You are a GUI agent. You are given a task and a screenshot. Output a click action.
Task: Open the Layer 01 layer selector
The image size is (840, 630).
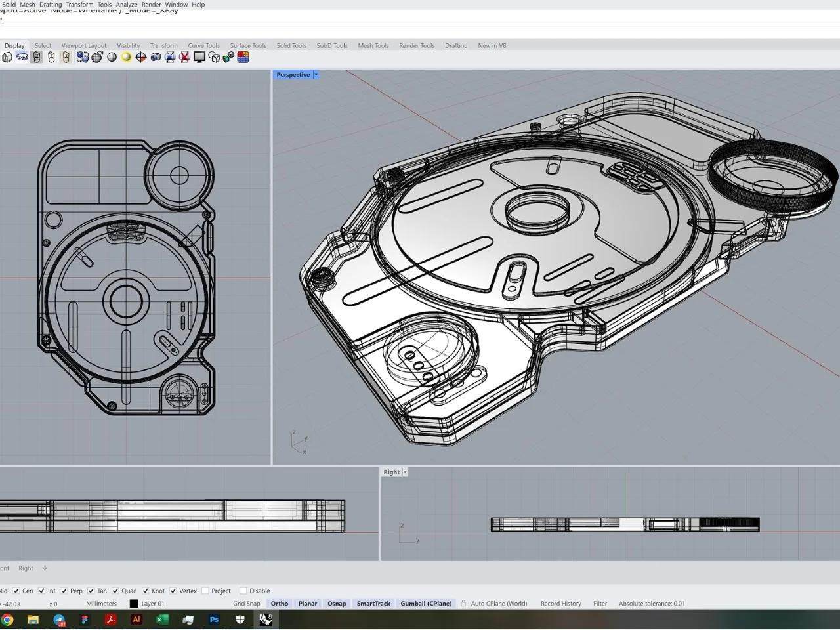tap(153, 604)
